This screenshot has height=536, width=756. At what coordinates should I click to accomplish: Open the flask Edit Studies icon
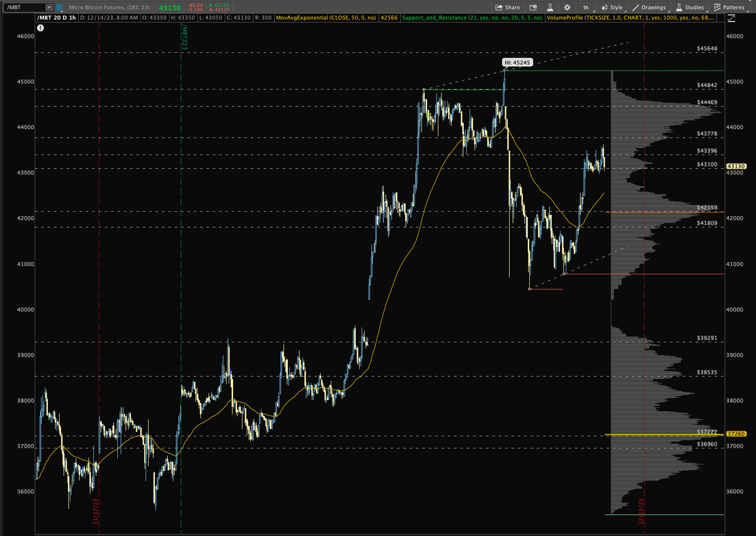coord(550,7)
